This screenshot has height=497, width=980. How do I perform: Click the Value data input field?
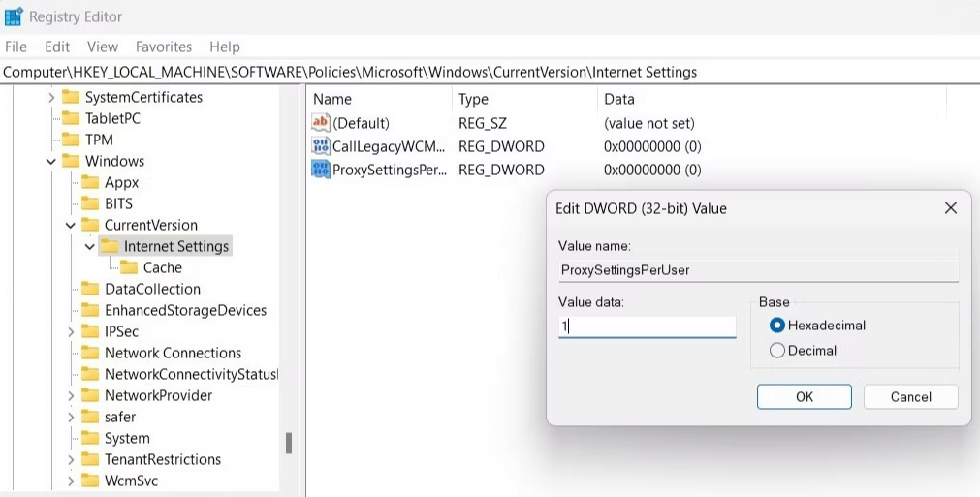[647, 326]
